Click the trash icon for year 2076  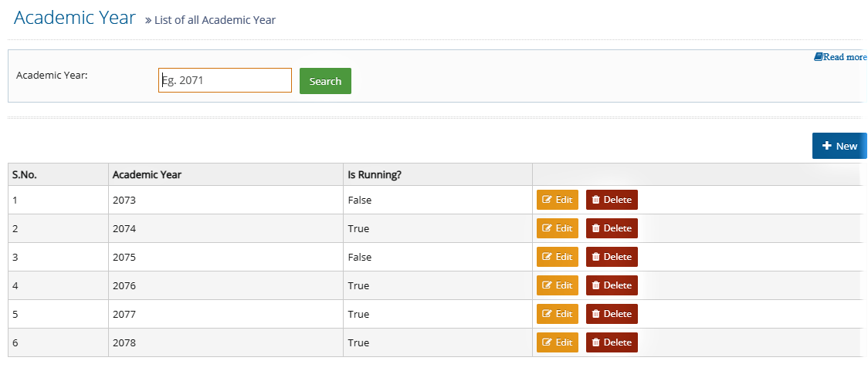click(x=596, y=285)
